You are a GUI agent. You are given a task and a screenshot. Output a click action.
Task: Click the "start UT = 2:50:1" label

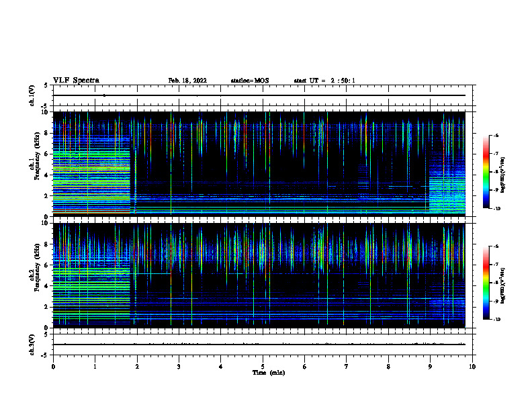[324, 81]
